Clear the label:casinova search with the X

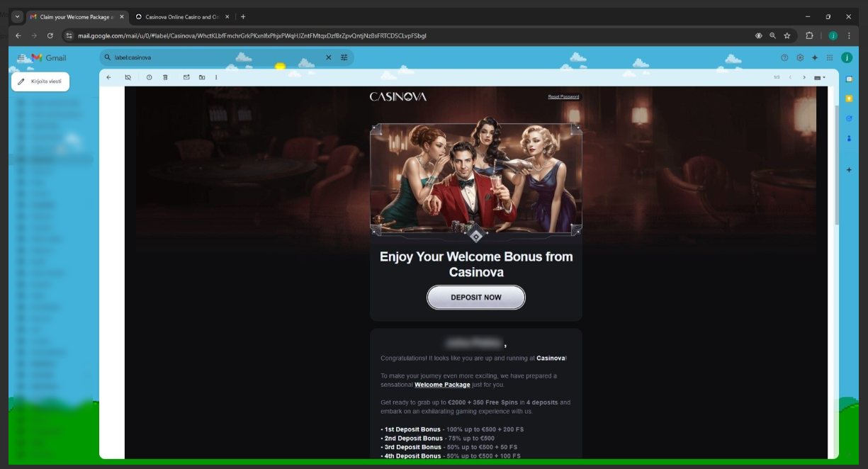click(329, 57)
